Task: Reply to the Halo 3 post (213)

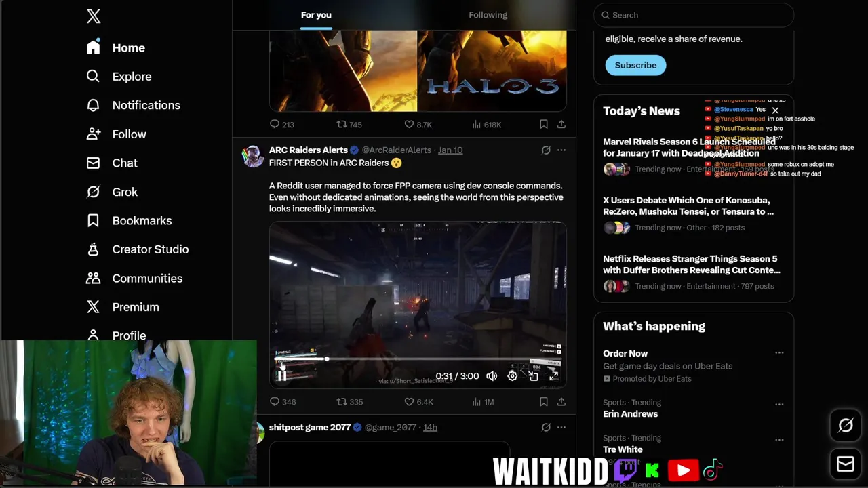Action: pos(282,125)
